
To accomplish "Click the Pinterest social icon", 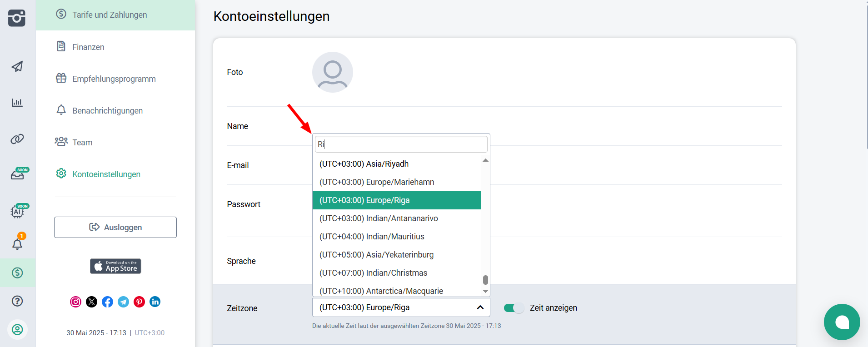I will click(139, 302).
